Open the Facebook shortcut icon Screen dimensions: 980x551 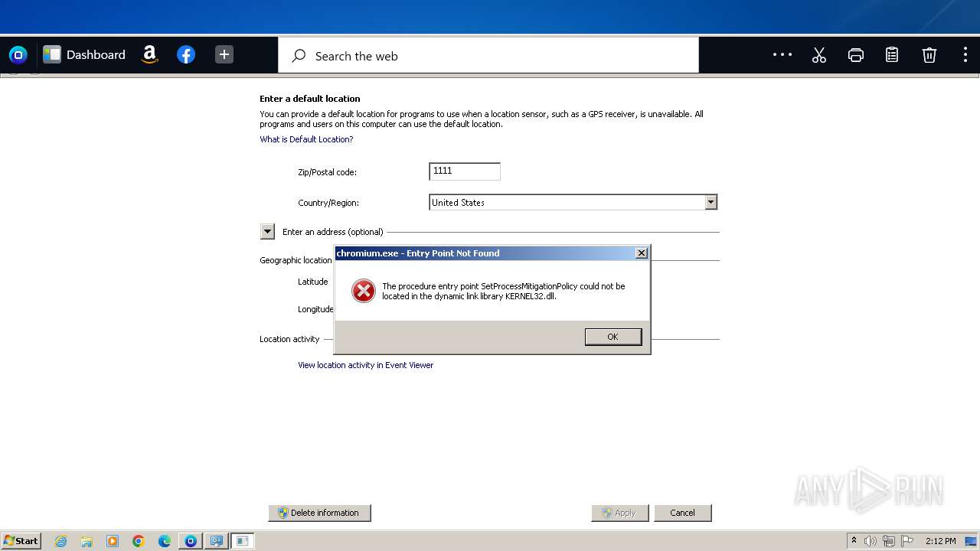[x=186, y=55]
